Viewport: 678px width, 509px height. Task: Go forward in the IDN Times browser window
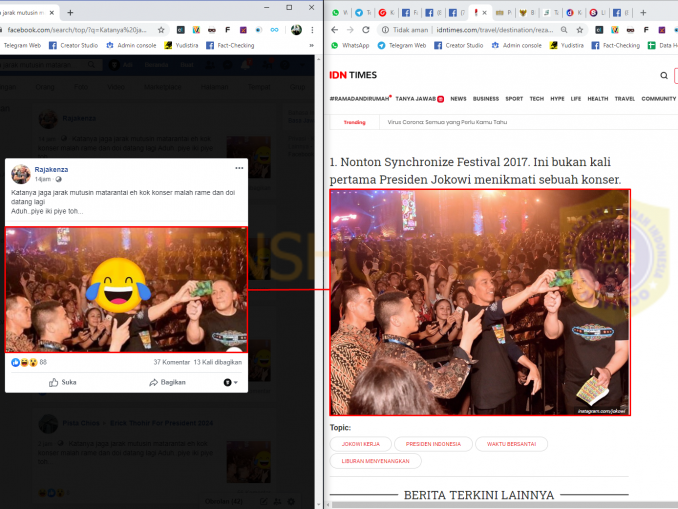[x=350, y=30]
